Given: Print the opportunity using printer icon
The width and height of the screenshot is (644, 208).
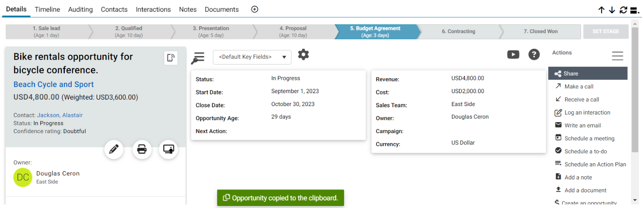Looking at the screenshot, I should tap(142, 150).
